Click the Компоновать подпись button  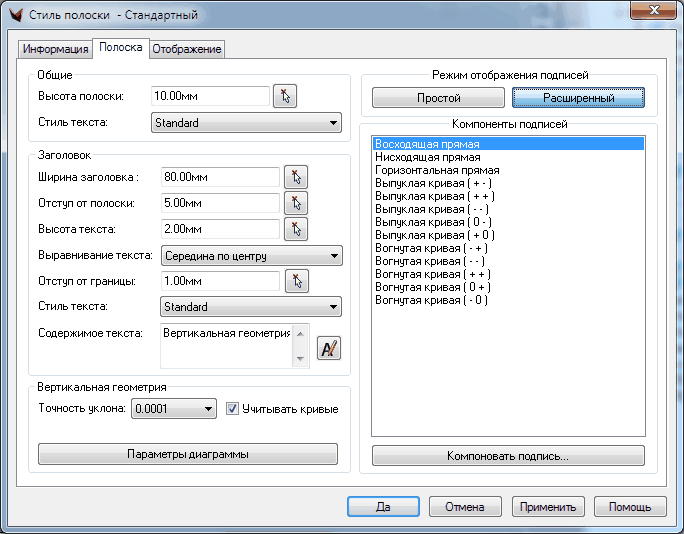508,456
